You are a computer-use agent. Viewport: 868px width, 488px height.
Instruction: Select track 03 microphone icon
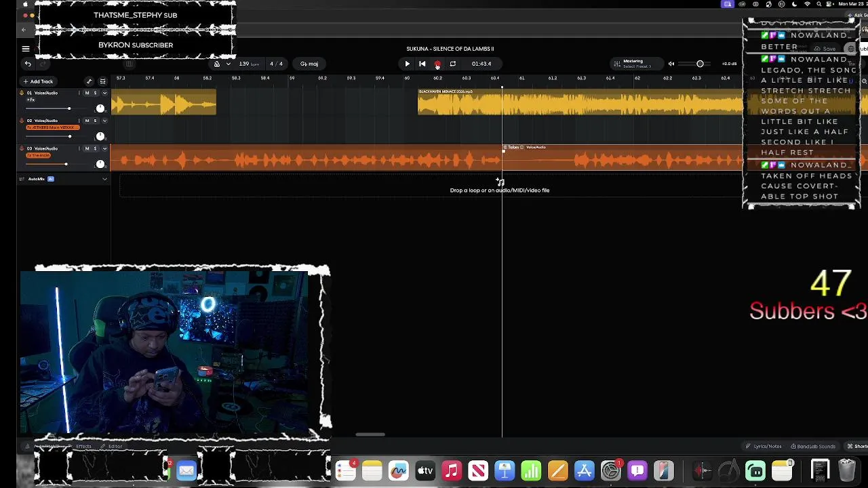pyautogui.click(x=21, y=148)
